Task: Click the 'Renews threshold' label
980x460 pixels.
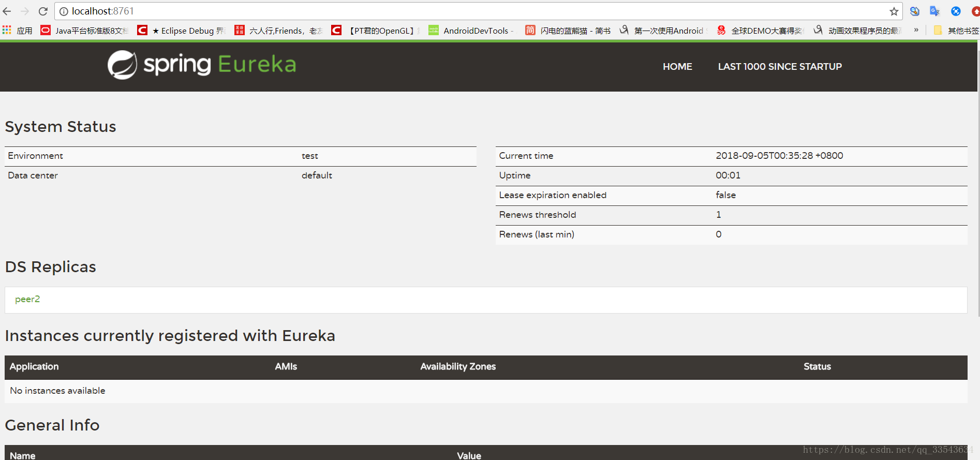Action: tap(537, 215)
